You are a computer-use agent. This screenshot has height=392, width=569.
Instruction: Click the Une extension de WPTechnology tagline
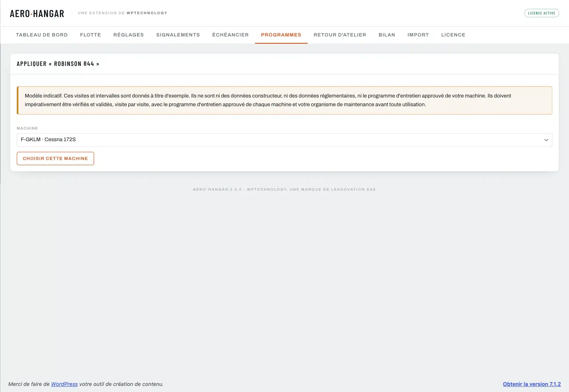click(x=122, y=13)
